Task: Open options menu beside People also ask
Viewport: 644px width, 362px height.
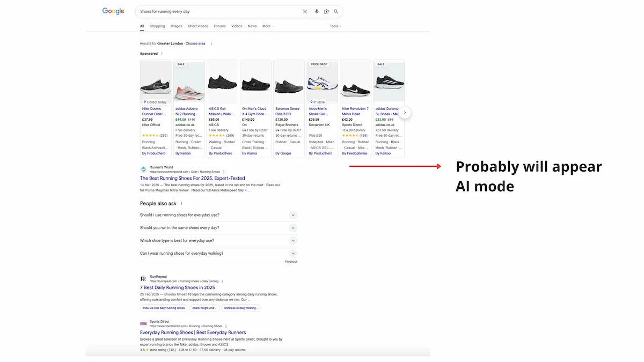Action: (181, 204)
